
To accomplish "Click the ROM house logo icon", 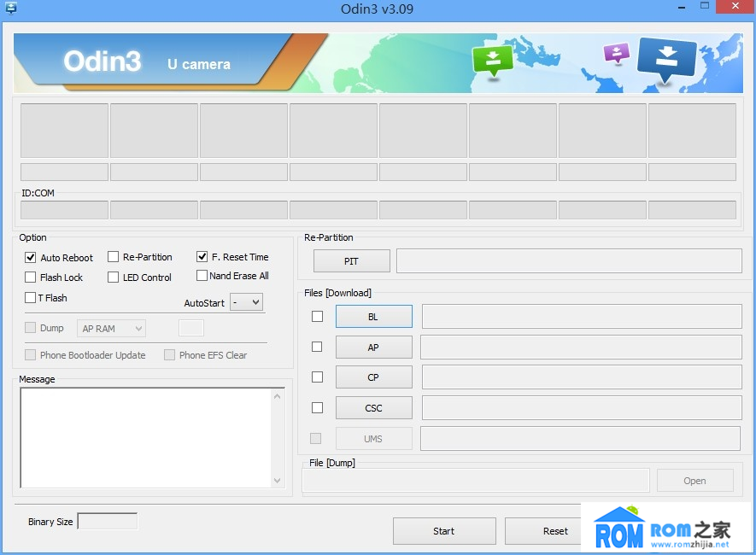I will click(x=618, y=528).
